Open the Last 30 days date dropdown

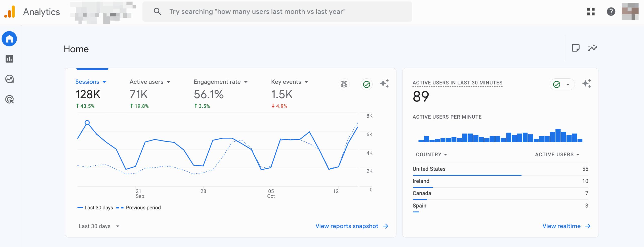click(x=99, y=226)
